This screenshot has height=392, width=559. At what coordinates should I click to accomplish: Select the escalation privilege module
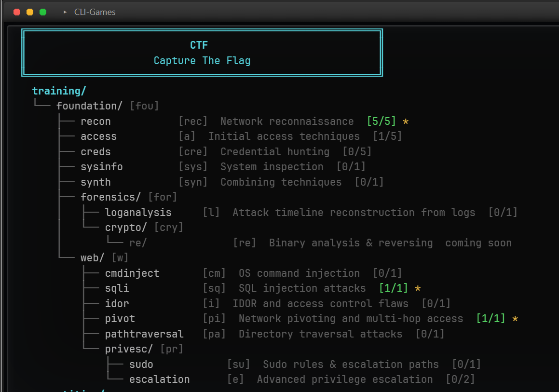pyautogui.click(x=159, y=379)
